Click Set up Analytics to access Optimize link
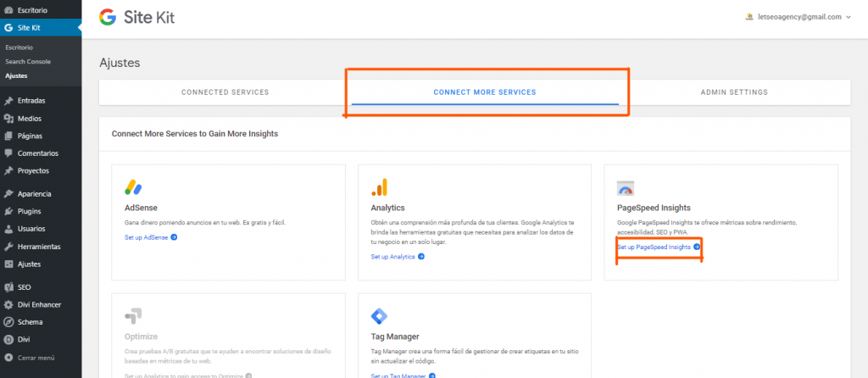 [184, 375]
